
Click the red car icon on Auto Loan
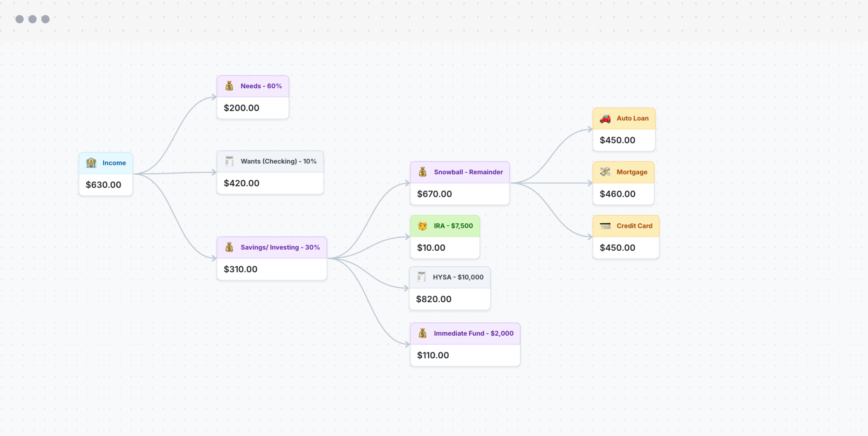605,118
